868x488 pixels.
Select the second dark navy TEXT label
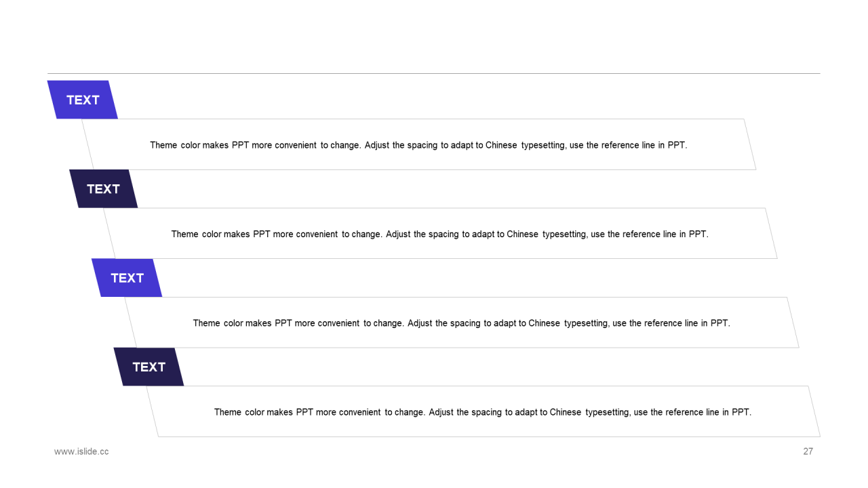point(103,189)
